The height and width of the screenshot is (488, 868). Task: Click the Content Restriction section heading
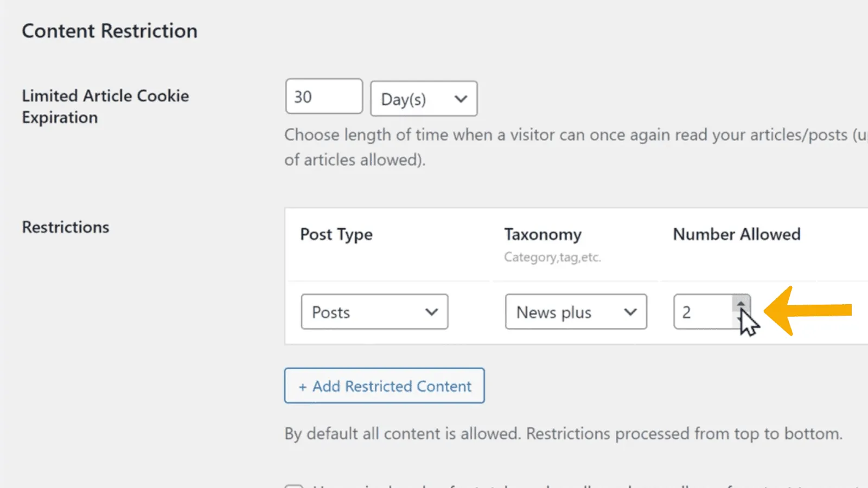point(110,31)
